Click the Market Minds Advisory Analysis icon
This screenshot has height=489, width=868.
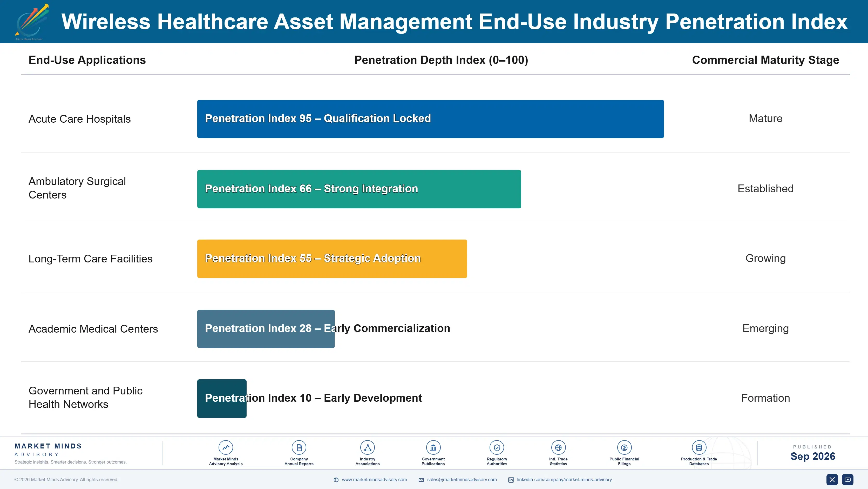(226, 447)
